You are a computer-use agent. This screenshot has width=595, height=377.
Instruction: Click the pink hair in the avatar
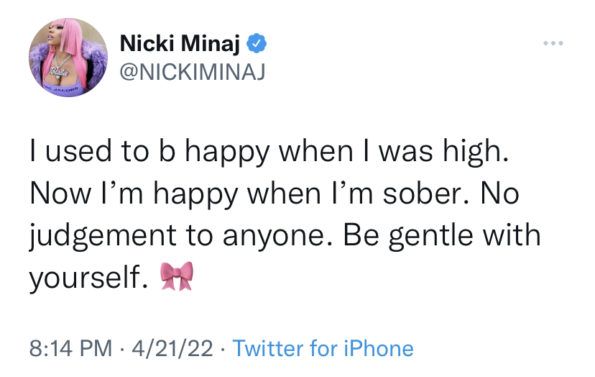[71, 36]
